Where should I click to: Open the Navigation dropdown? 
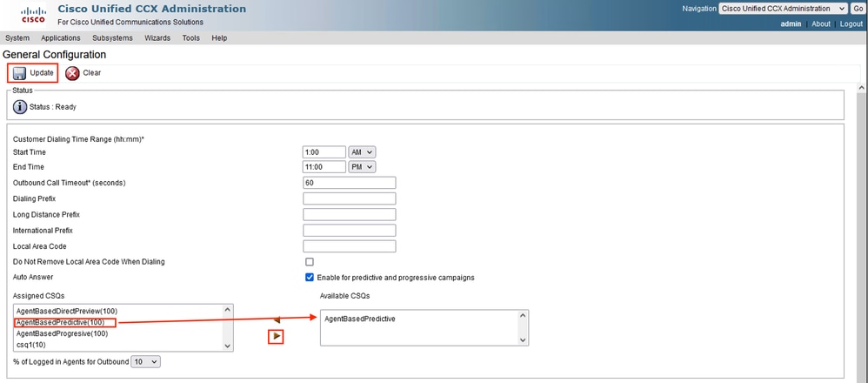point(783,9)
